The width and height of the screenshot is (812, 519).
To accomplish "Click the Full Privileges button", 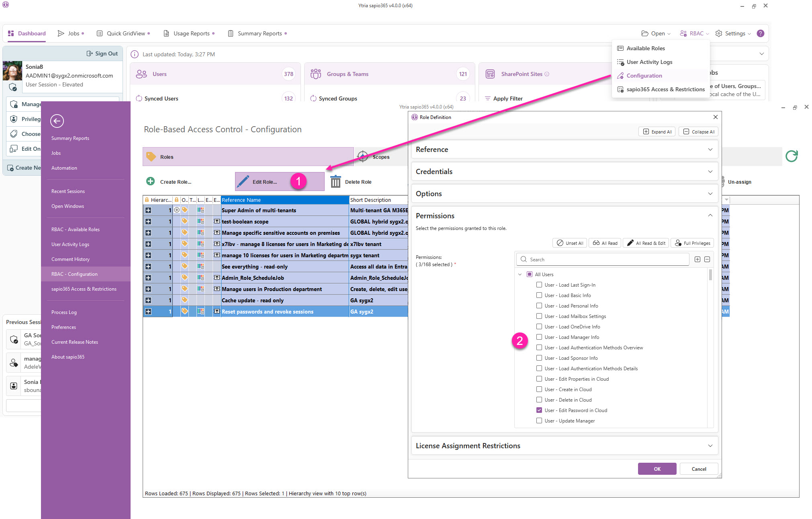I will (693, 243).
